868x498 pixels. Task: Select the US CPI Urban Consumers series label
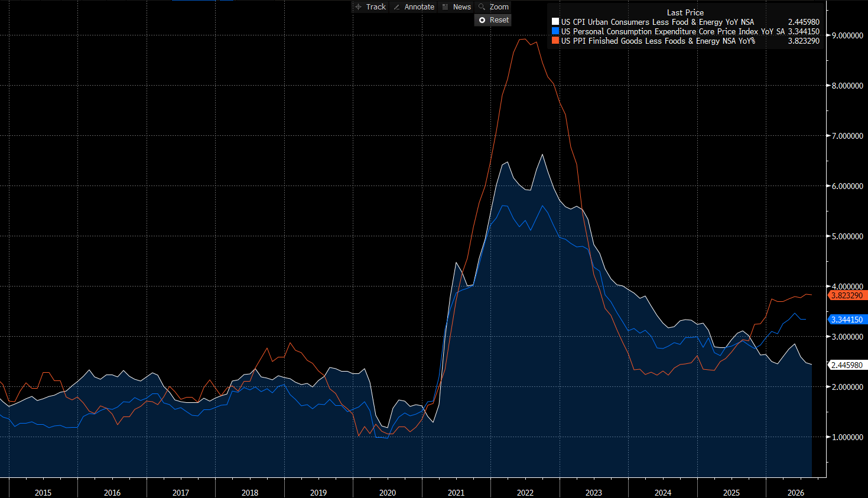(x=658, y=22)
